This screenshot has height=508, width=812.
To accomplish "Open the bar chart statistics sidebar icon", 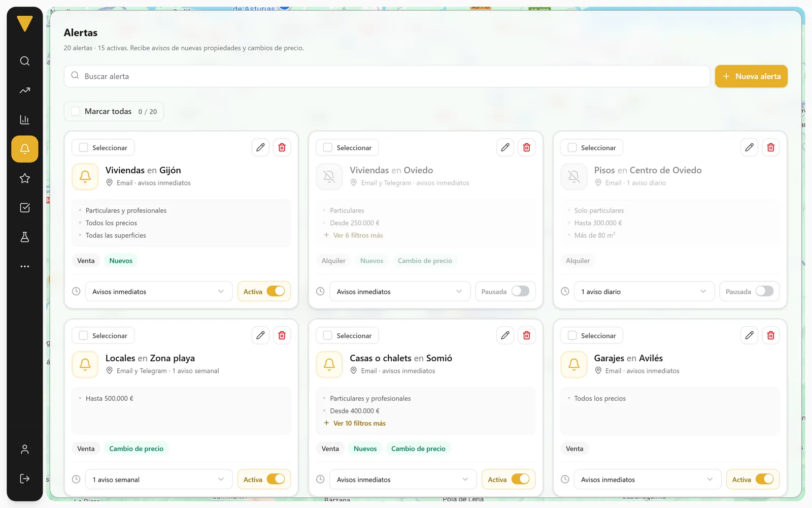I will tap(24, 120).
